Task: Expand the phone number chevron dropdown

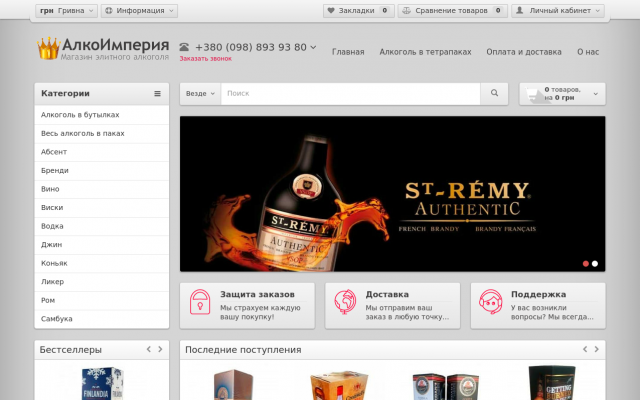Action: (313, 47)
